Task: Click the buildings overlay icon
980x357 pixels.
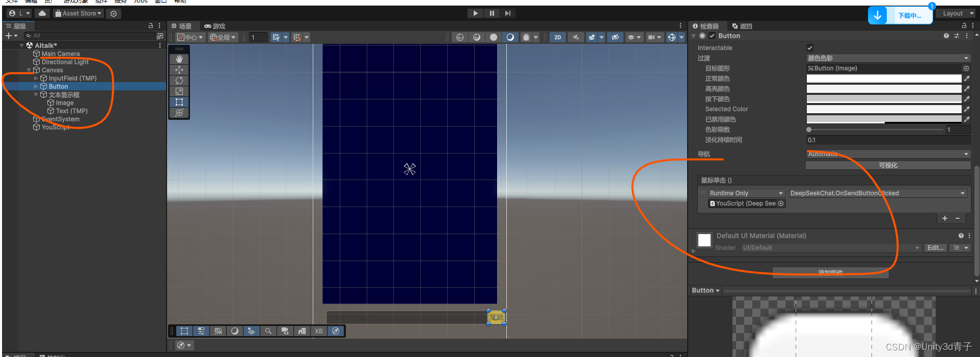Action: point(302,331)
